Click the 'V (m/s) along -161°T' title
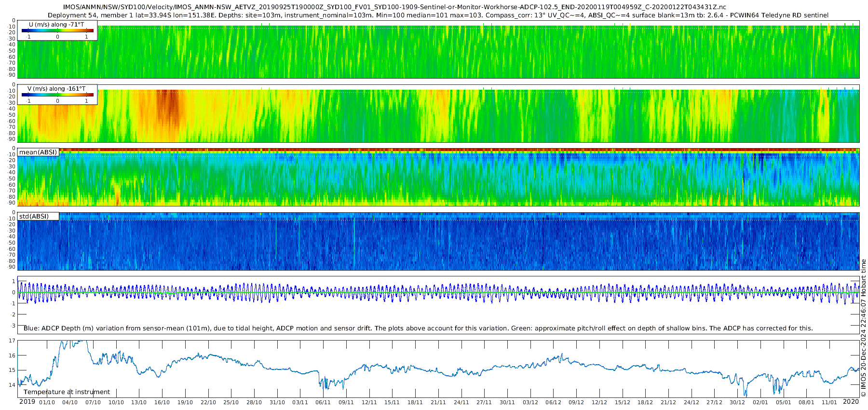The height and width of the screenshot is (410, 868). (56, 89)
